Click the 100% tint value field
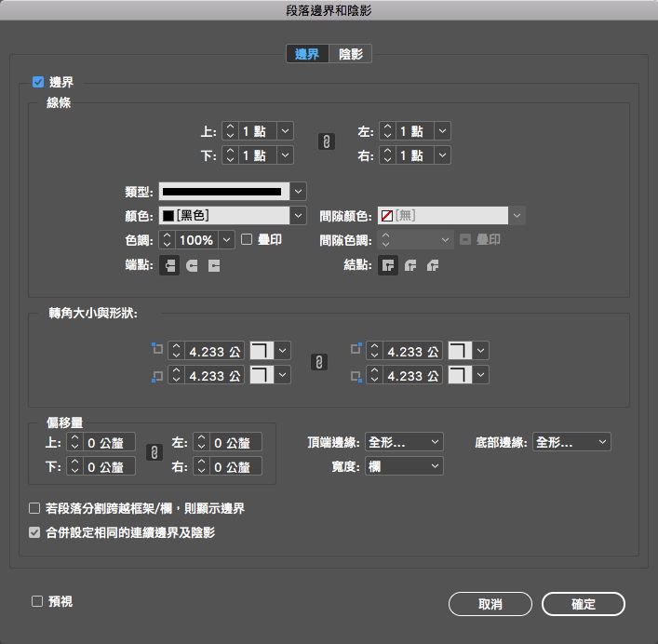 [x=196, y=240]
